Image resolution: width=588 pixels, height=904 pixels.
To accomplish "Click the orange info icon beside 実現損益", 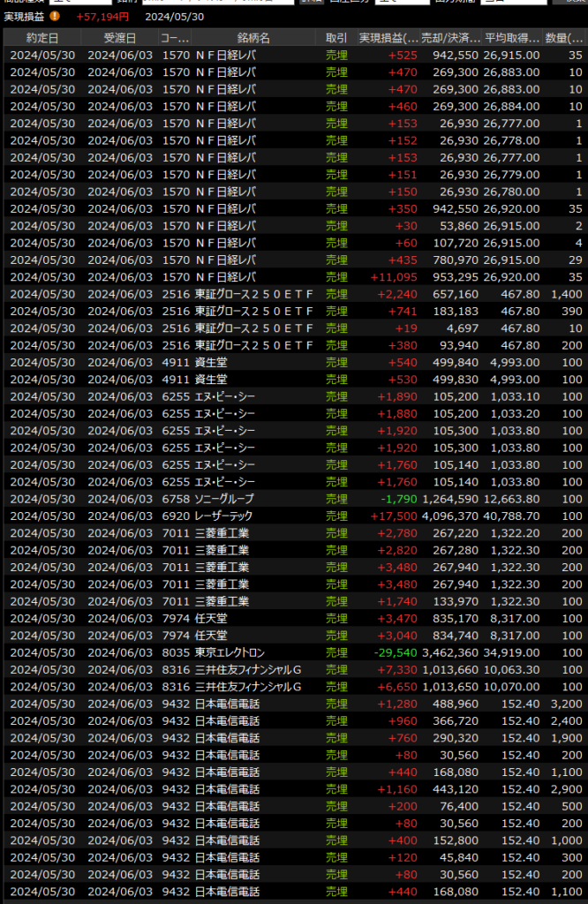I will pos(56,16).
